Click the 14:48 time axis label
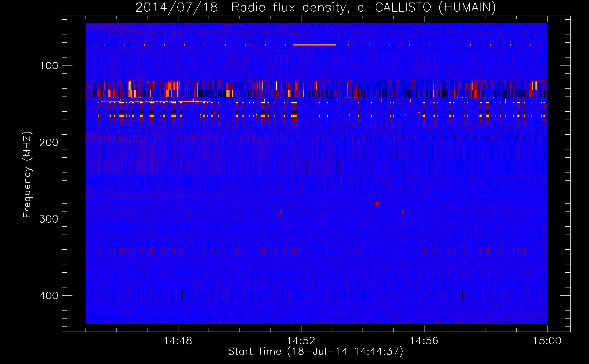This screenshot has height=364, width=589. click(x=178, y=341)
